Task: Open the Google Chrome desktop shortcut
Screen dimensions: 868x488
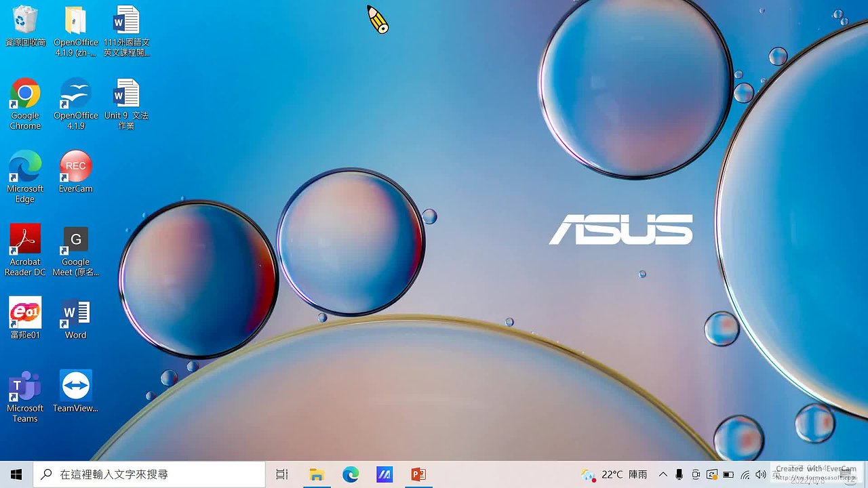Action: pyautogui.click(x=25, y=95)
